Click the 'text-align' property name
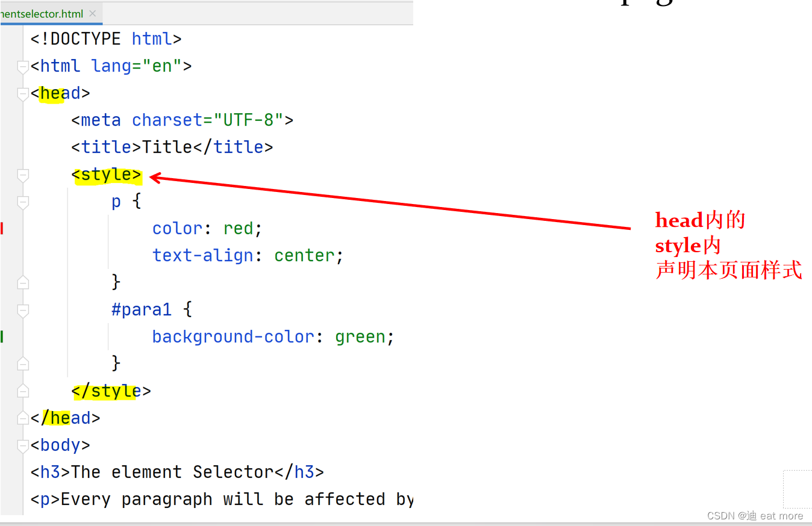 pyautogui.click(x=202, y=256)
